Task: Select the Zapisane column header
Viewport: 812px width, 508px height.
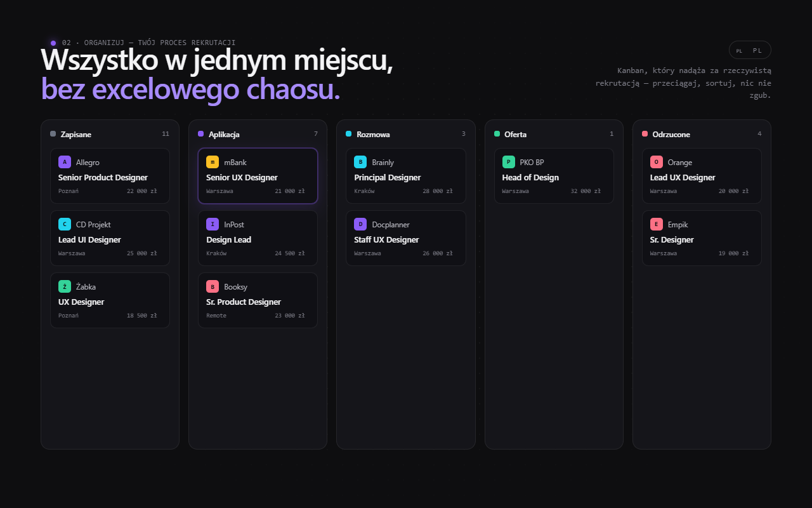Action: click(x=76, y=135)
